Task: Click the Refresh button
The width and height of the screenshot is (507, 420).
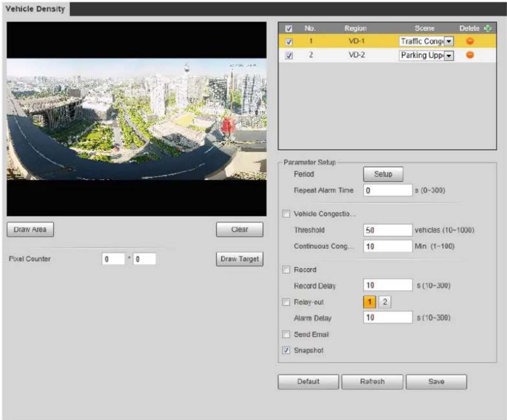Action: [372, 382]
